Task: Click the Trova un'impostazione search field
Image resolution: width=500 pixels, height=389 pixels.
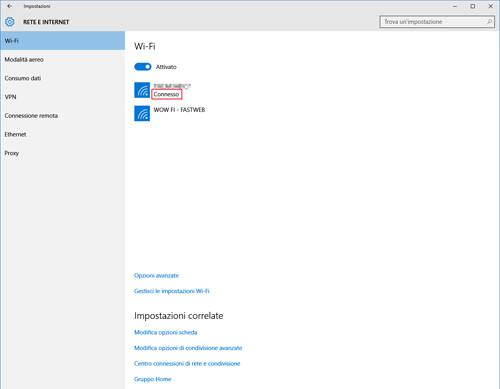Action: [437, 22]
